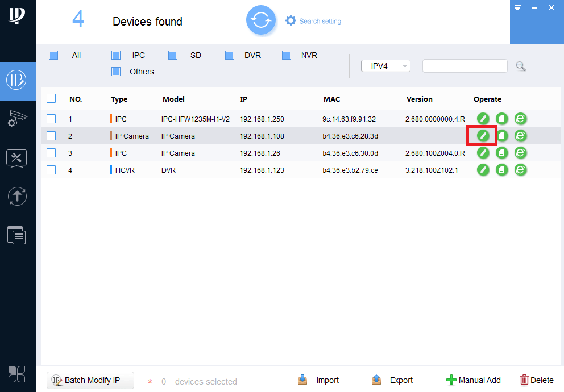The width and height of the screenshot is (564, 392).
Task: Open System tools icon in sidebar
Action: coord(17,158)
